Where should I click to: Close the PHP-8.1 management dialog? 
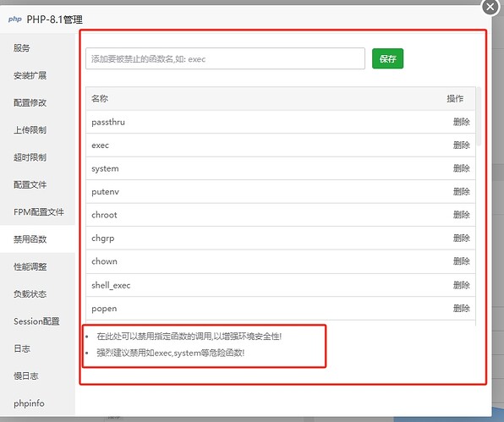(x=490, y=7)
